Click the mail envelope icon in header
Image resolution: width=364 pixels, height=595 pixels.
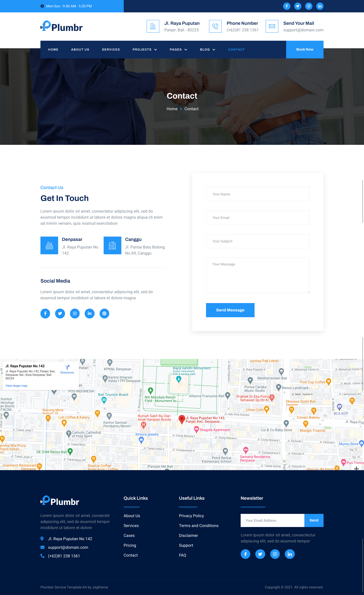tap(272, 26)
